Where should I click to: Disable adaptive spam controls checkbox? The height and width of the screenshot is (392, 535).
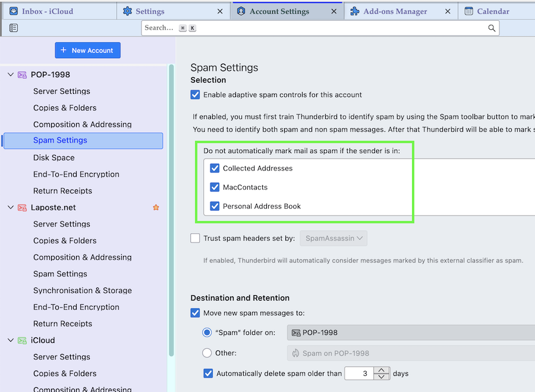pos(196,94)
